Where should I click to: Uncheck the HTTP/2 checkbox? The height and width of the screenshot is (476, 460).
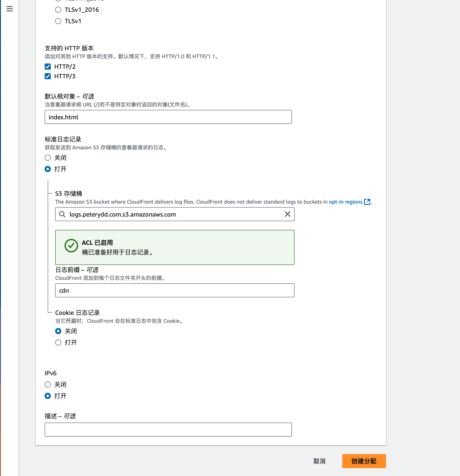pos(48,67)
